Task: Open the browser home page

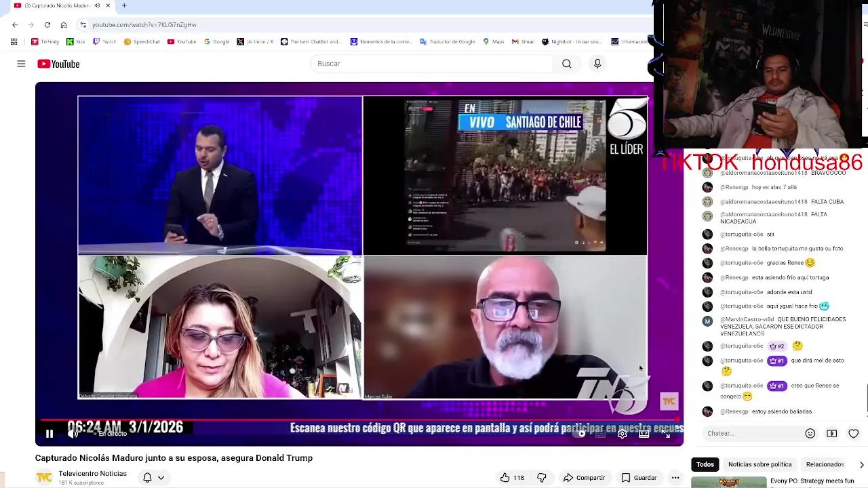Action: [x=64, y=25]
